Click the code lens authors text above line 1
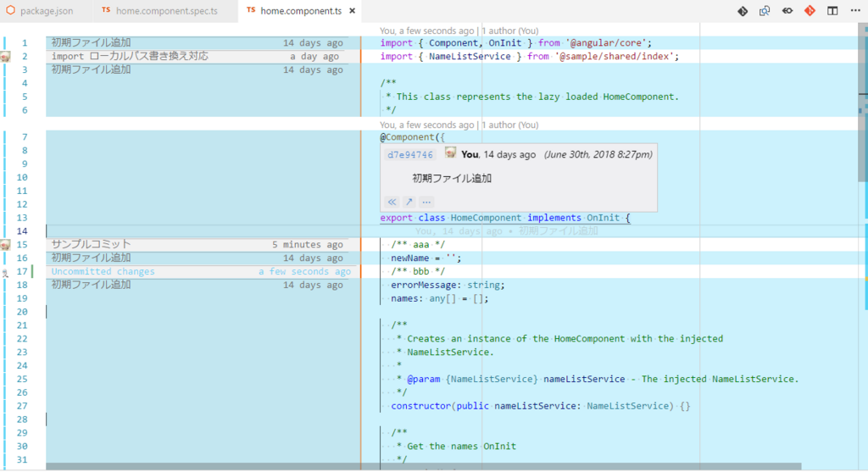This screenshot has height=472, width=868. 459,31
